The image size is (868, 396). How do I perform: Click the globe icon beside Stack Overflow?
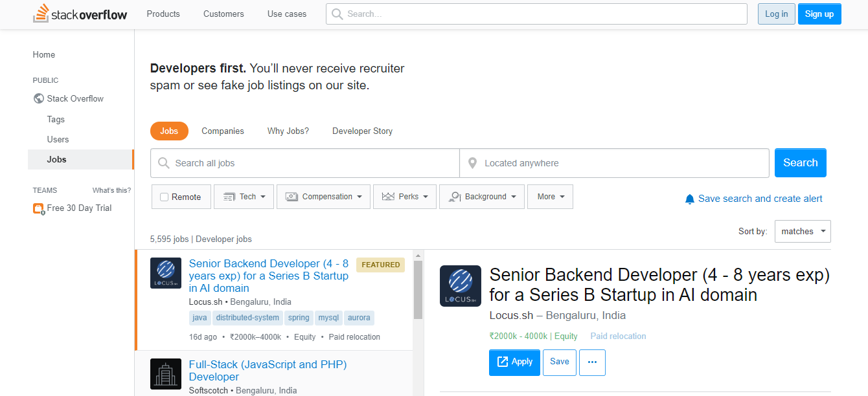(39, 99)
